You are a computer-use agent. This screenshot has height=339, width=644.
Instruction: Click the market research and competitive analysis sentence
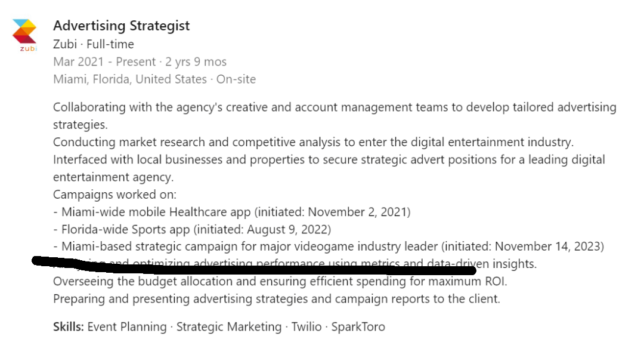(314, 142)
